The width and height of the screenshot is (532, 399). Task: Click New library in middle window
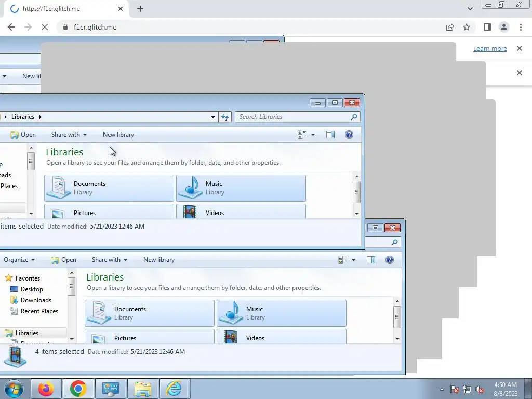coord(118,135)
